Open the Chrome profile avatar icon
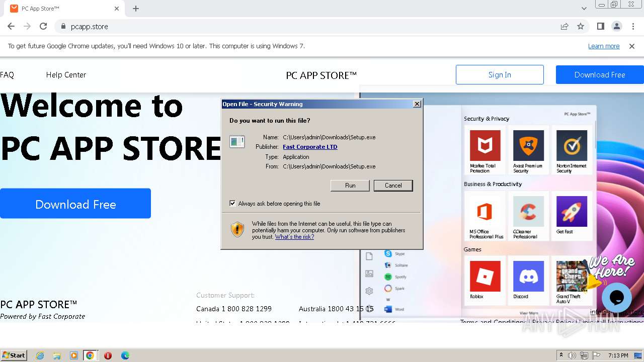 [x=617, y=26]
